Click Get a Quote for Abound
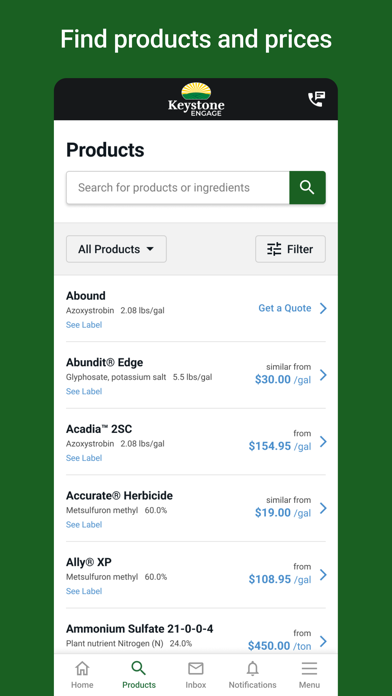Image resolution: width=392 pixels, height=696 pixels. tap(285, 308)
